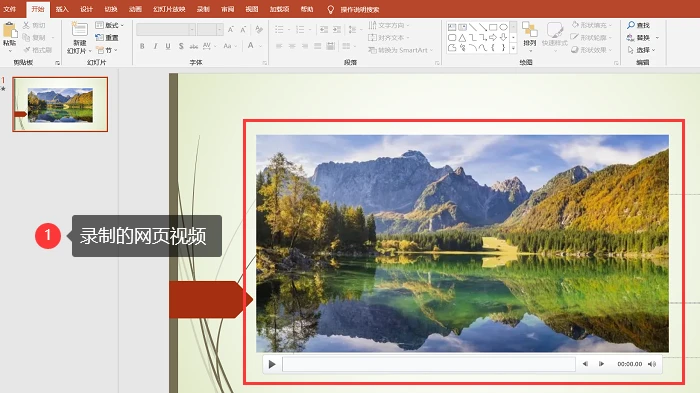
Task: Click the Find (查找) magnifier icon
Action: [631, 25]
